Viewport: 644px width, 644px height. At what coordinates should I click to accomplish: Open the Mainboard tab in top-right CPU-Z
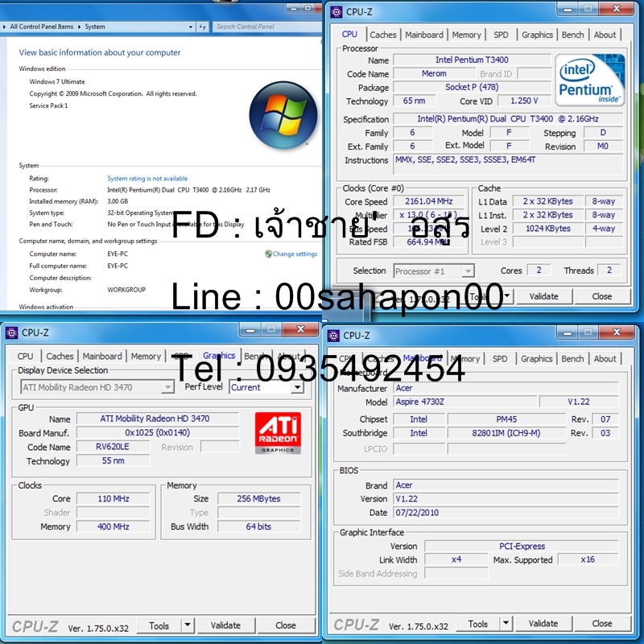(424, 35)
